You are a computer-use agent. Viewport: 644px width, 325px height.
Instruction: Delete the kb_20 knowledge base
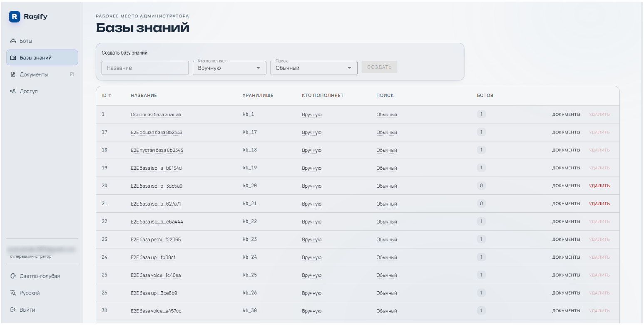(599, 186)
